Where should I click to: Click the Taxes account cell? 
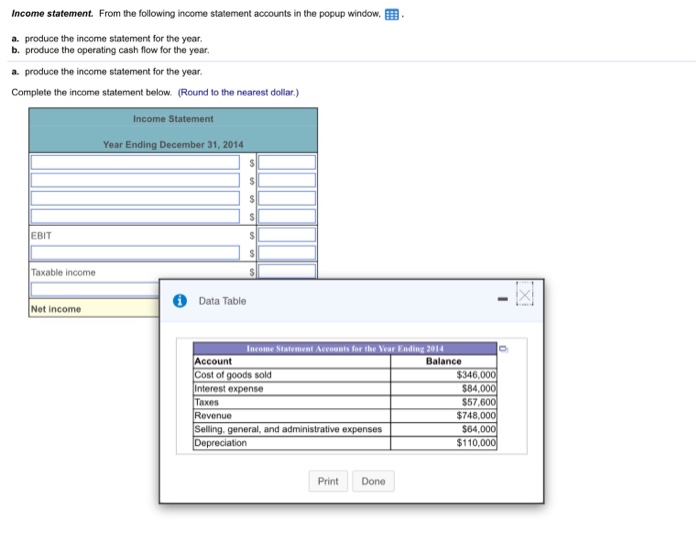[x=292, y=402]
